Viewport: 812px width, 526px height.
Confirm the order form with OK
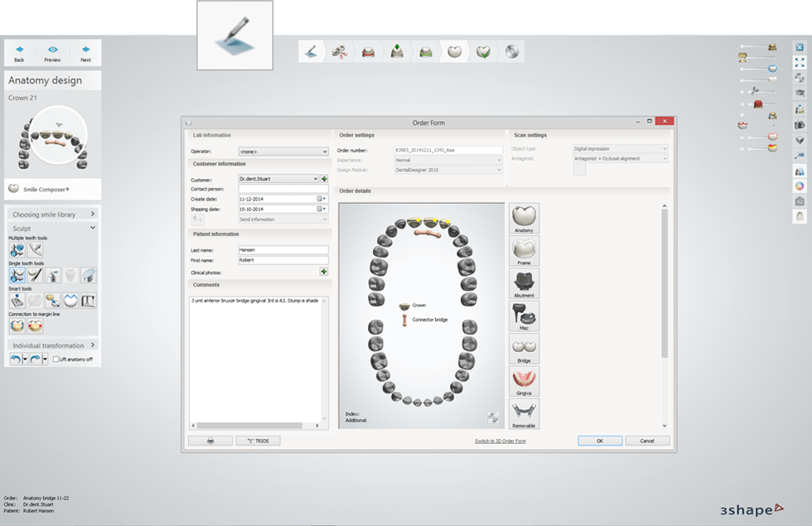point(600,441)
